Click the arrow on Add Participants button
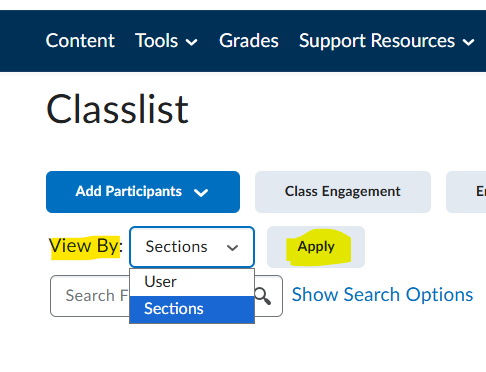This screenshot has height=372, width=486. [x=201, y=192]
